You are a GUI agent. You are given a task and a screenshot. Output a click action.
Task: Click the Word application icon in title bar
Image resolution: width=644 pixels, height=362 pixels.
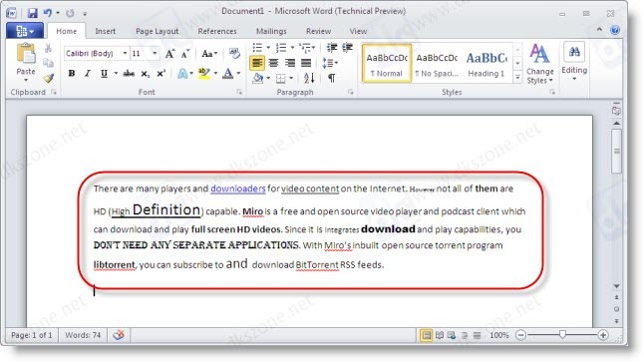click(x=12, y=13)
